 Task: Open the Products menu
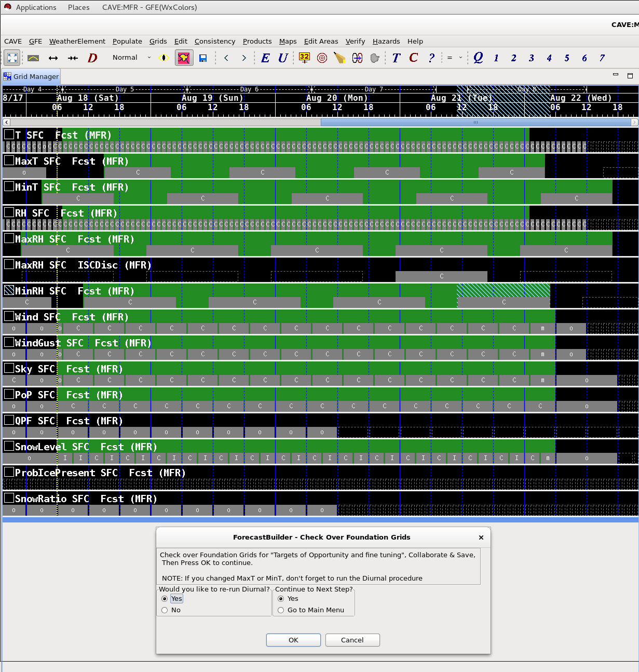pos(257,41)
